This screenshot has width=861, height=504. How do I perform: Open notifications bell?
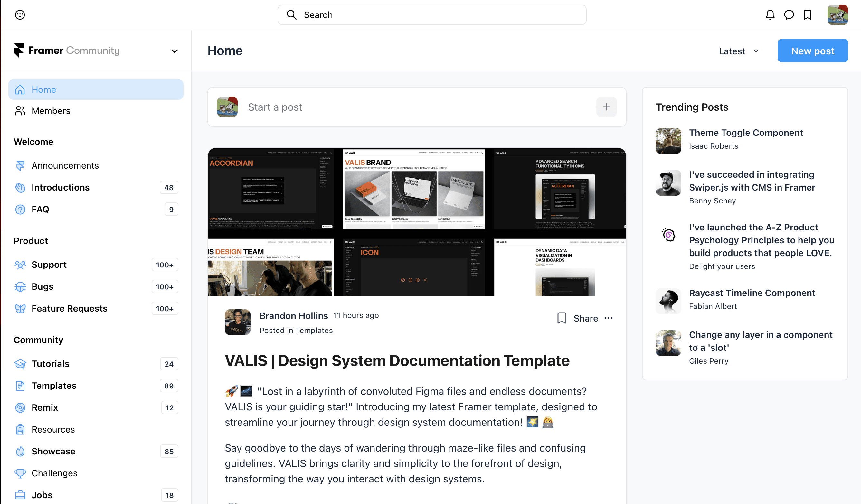point(770,15)
